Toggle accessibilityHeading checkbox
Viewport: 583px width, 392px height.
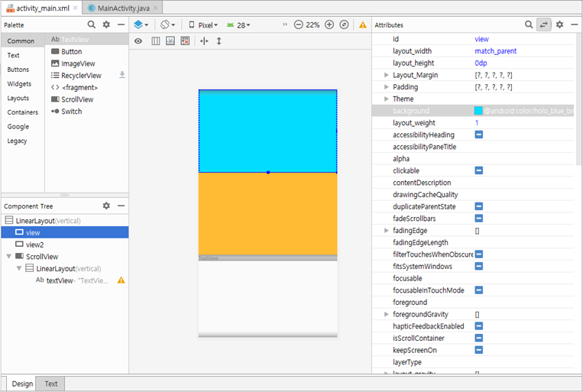tap(479, 134)
